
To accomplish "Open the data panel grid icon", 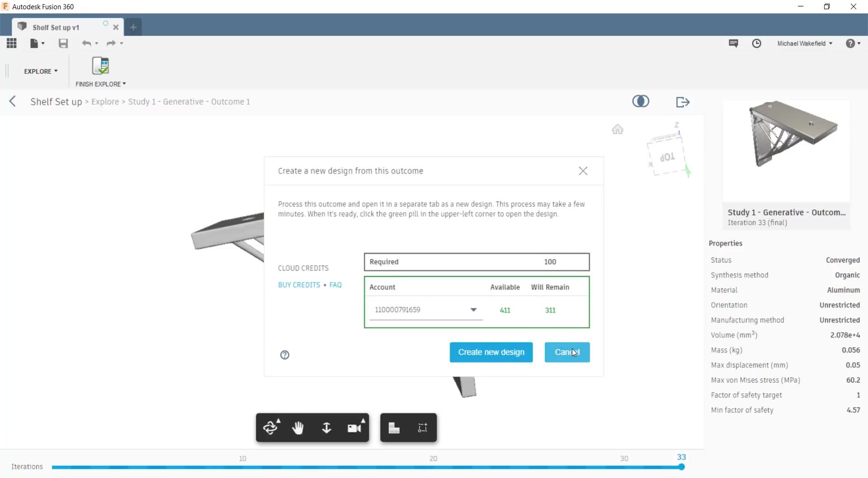I will (12, 43).
